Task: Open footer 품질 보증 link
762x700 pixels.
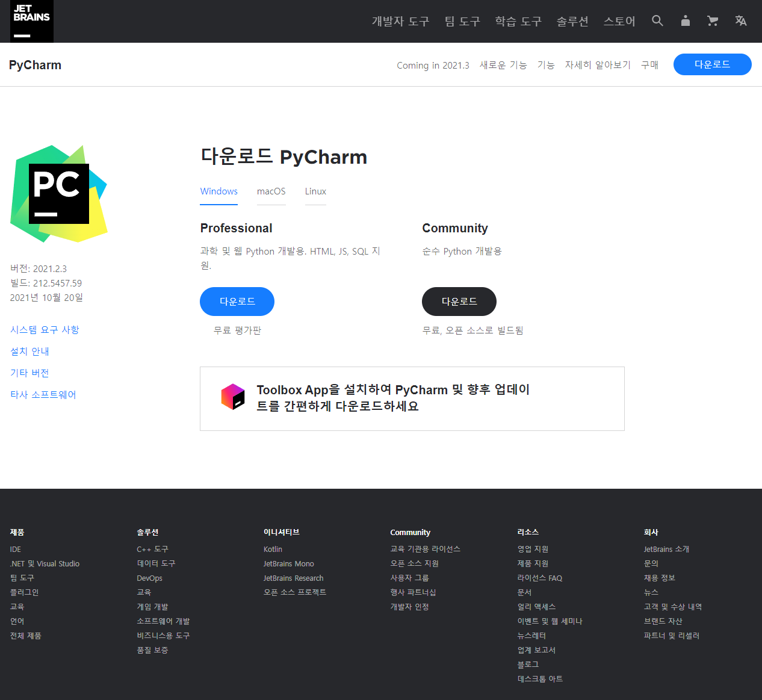Action: tap(152, 651)
